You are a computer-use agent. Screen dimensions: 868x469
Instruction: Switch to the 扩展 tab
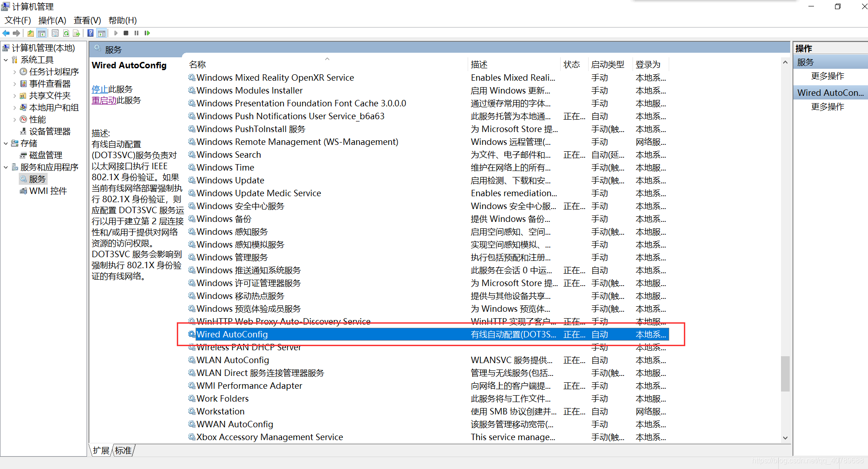coord(101,450)
